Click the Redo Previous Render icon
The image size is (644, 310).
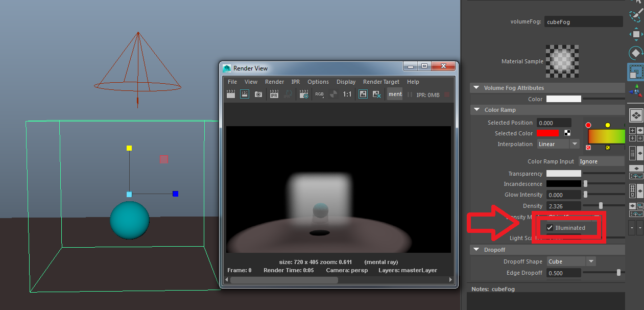(x=231, y=94)
